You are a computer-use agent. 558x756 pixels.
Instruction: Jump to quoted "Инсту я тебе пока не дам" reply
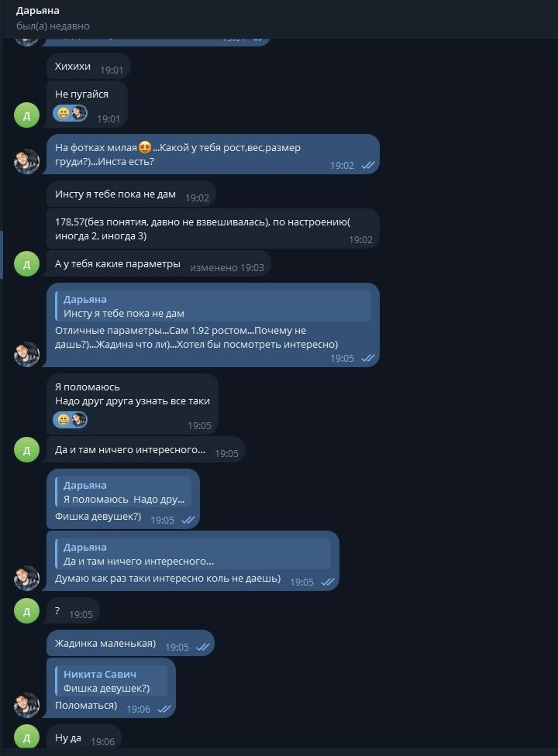pos(213,306)
